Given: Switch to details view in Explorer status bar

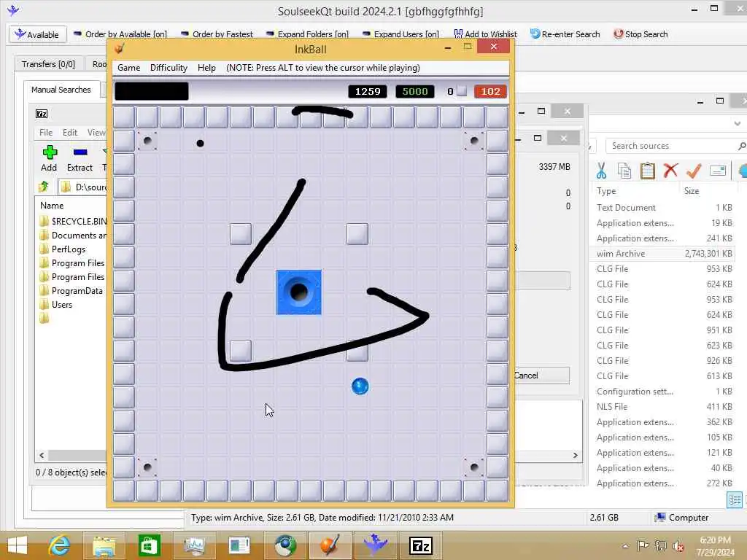Looking at the screenshot, I should [x=735, y=500].
